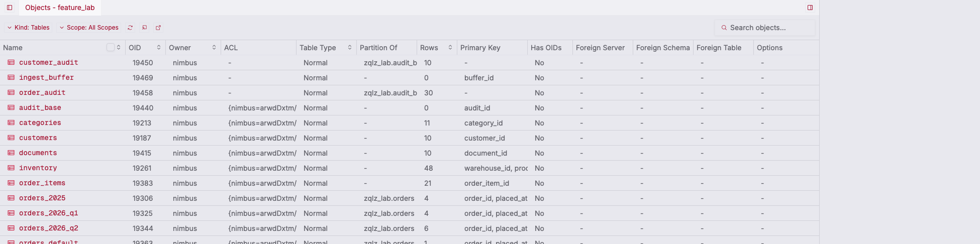Click the Primary Key column header
This screenshot has width=980, height=244.
[493, 48]
